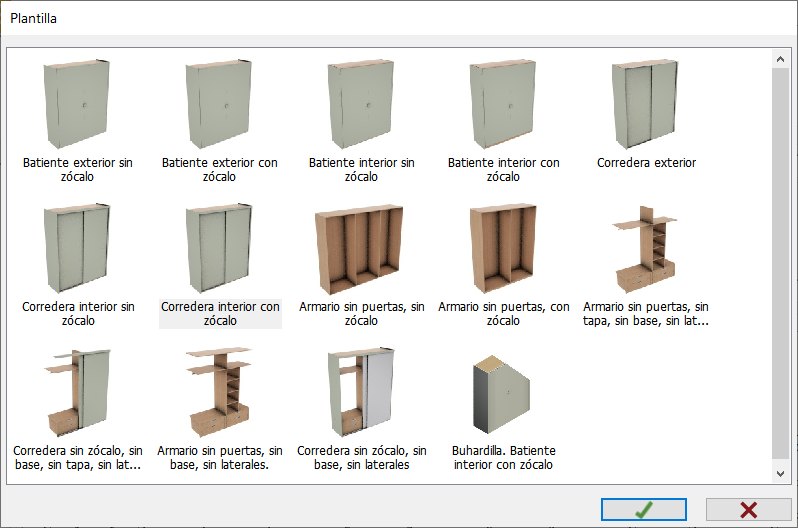Screen dimensions: 798x528
Task: Choose the 'Corredera sin zócalo, sin base, sin laterales' image
Action: pyautogui.click(x=361, y=392)
